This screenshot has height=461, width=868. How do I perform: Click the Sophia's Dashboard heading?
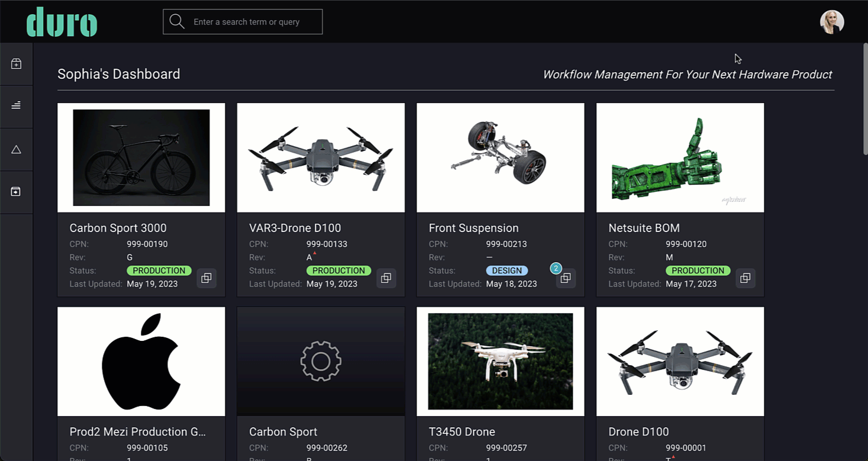point(119,74)
